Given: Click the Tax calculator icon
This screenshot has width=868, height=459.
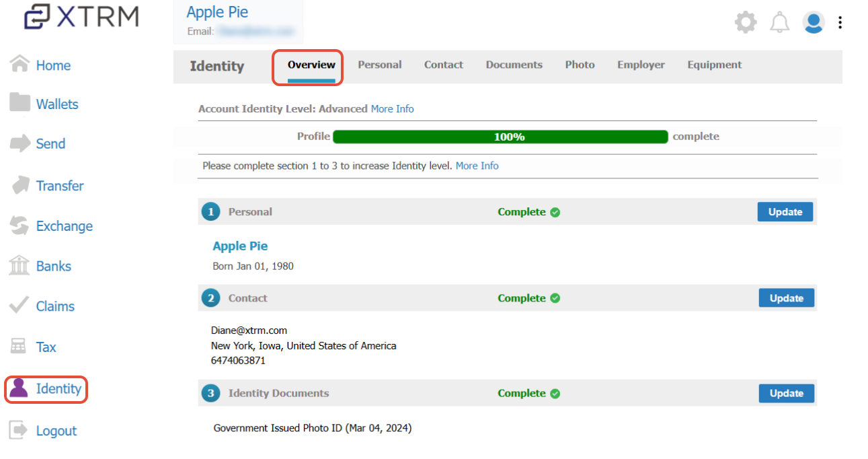Looking at the screenshot, I should pos(18,346).
